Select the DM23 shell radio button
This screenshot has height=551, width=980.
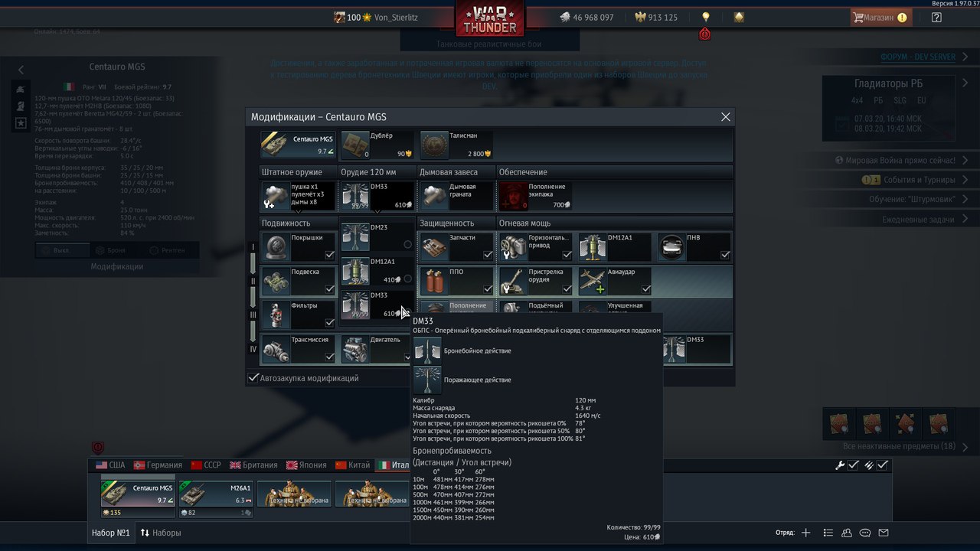tap(407, 245)
